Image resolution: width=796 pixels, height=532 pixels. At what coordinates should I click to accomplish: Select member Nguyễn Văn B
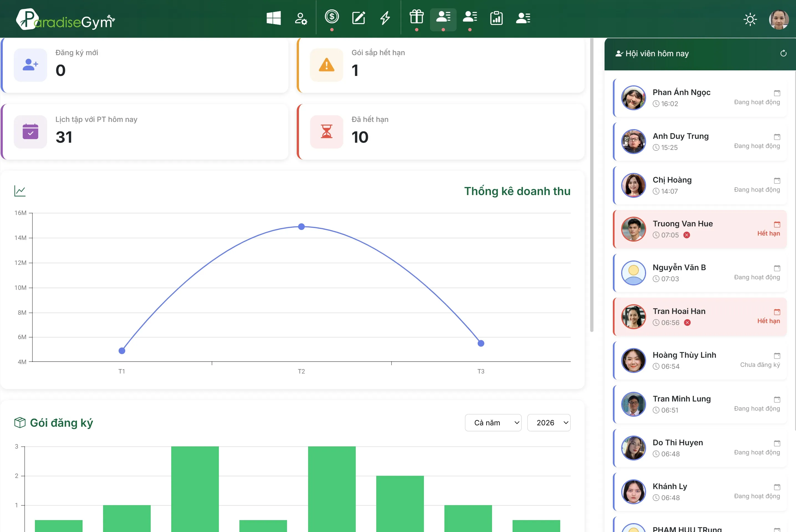(700, 273)
